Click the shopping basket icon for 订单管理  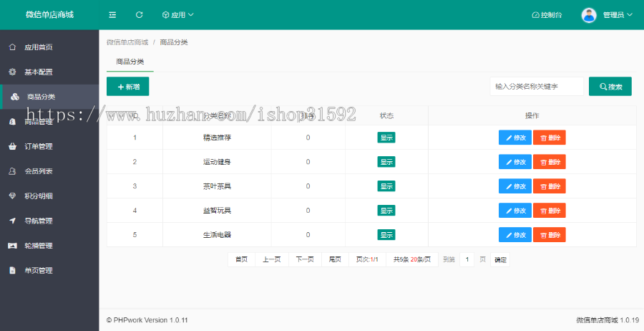12,147
